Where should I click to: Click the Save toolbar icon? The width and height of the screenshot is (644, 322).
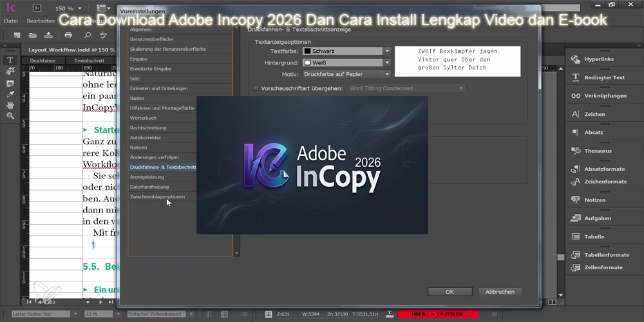pyautogui.click(x=48, y=35)
